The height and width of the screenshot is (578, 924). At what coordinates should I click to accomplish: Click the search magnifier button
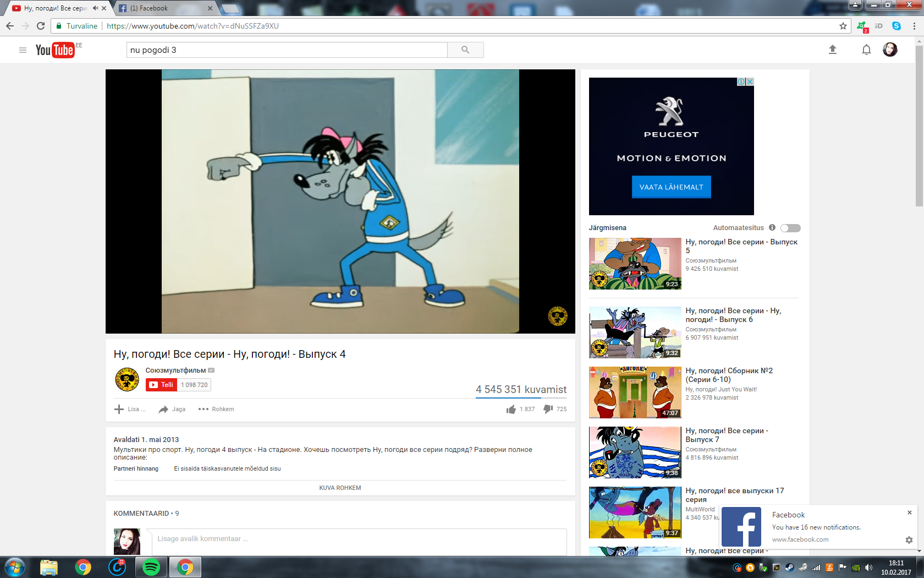click(465, 50)
